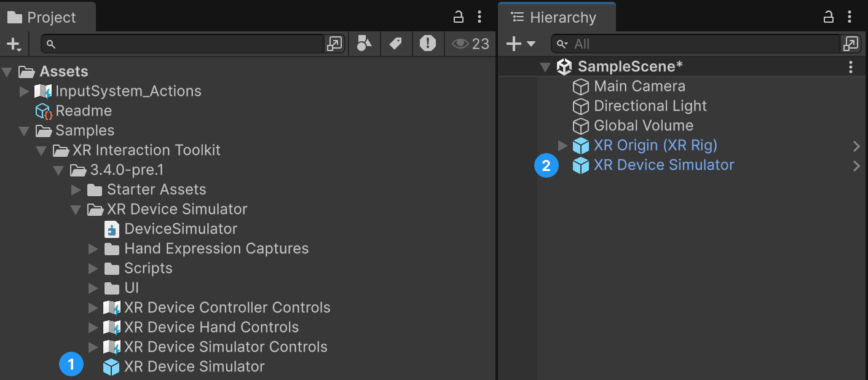The height and width of the screenshot is (380, 868).
Task: Open XR Origin (XR Rig) prefab chevron
Action: point(856,146)
